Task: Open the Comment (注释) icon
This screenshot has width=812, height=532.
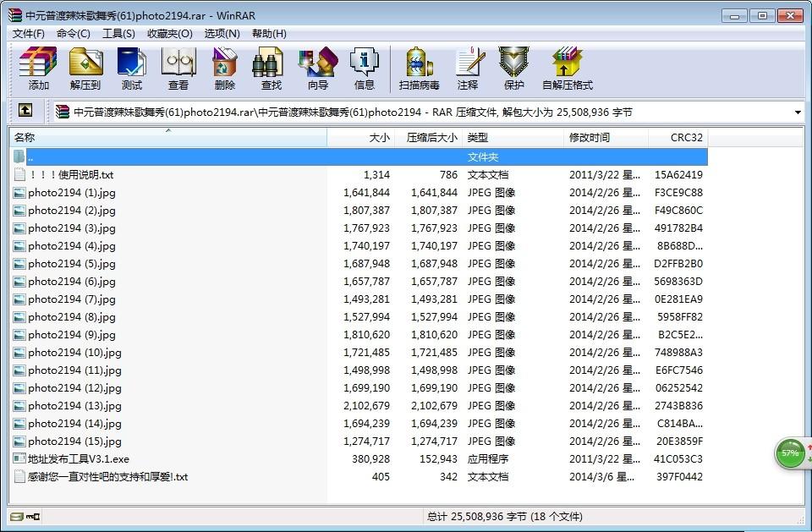Action: click(x=468, y=68)
